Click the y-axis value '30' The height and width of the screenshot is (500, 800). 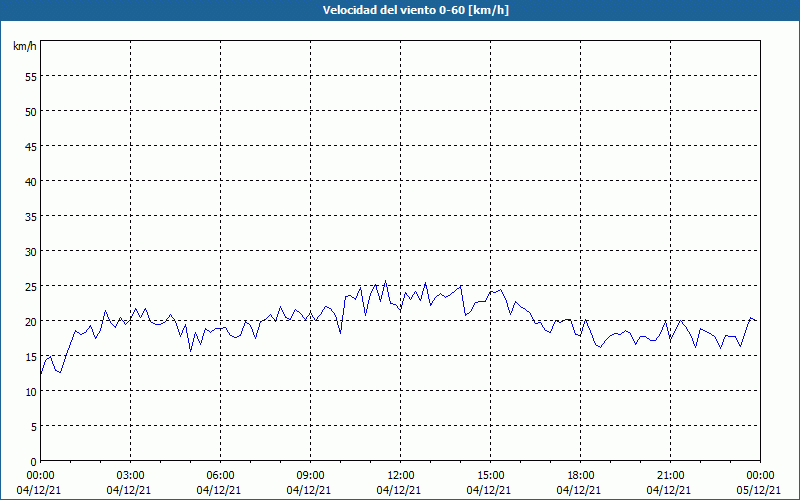31,252
